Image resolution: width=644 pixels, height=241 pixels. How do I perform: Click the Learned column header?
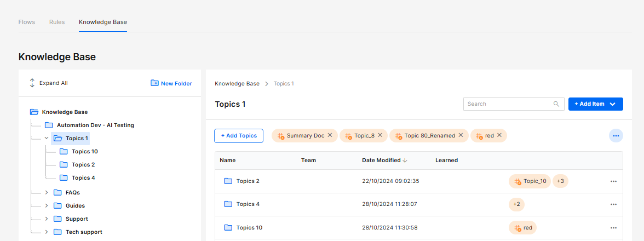tap(446, 160)
